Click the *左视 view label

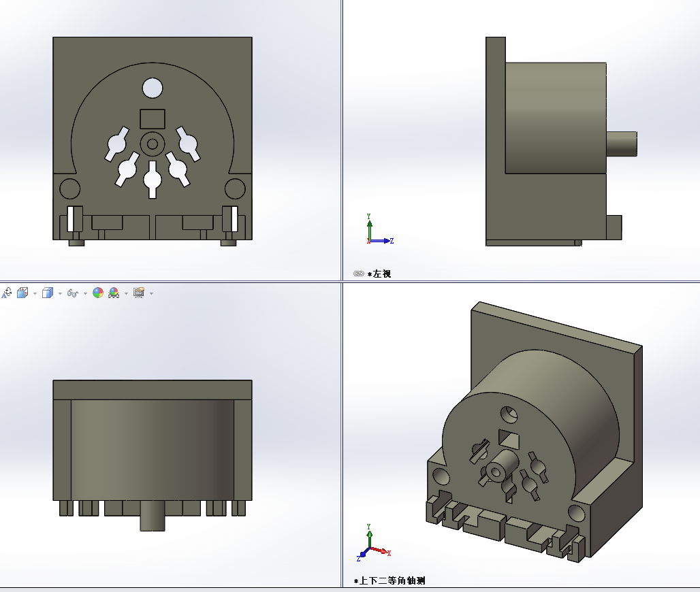click(379, 274)
